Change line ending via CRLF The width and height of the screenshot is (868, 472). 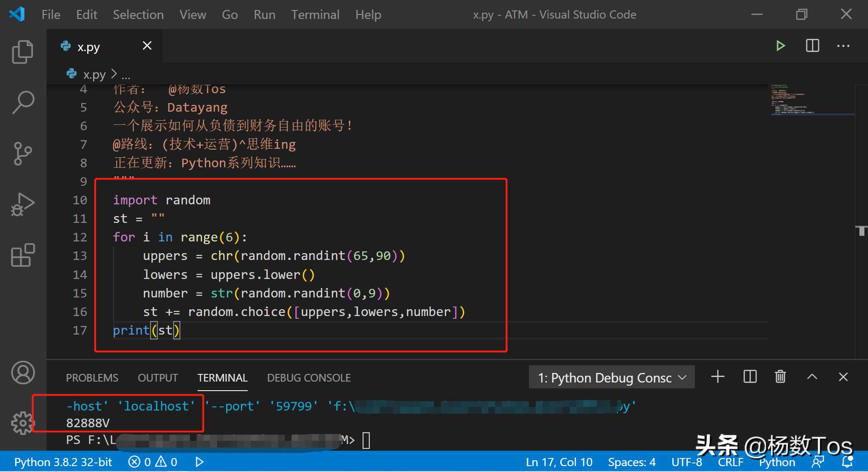(730, 462)
